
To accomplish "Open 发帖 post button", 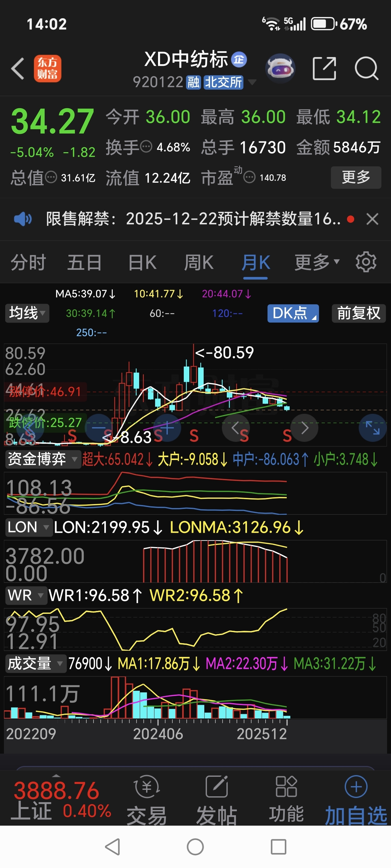I will 216,800.
